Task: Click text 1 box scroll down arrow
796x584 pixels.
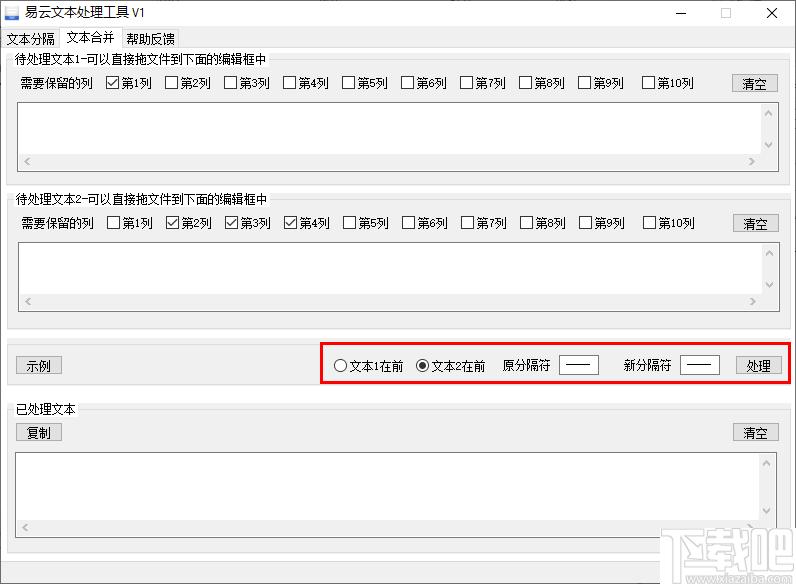Action: [769, 145]
